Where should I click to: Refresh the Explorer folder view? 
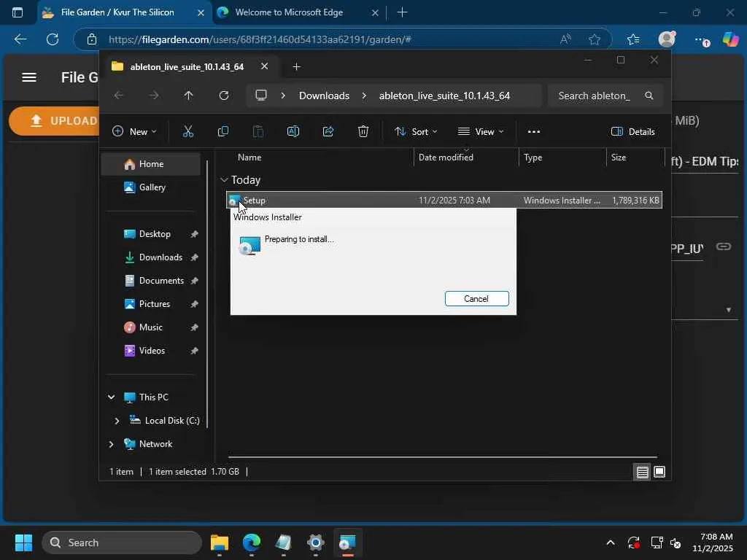pyautogui.click(x=224, y=96)
